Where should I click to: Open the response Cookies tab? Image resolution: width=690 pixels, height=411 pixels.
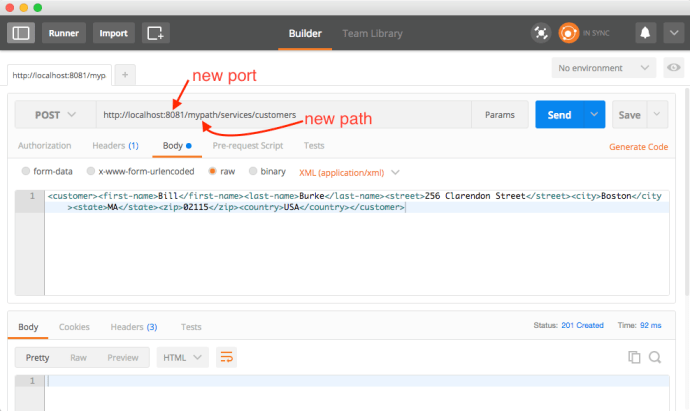click(74, 327)
